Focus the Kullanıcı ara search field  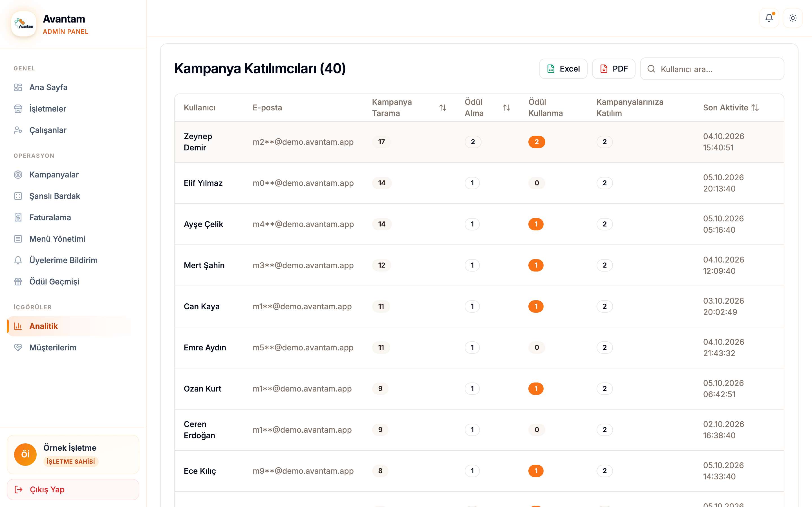pyautogui.click(x=712, y=69)
